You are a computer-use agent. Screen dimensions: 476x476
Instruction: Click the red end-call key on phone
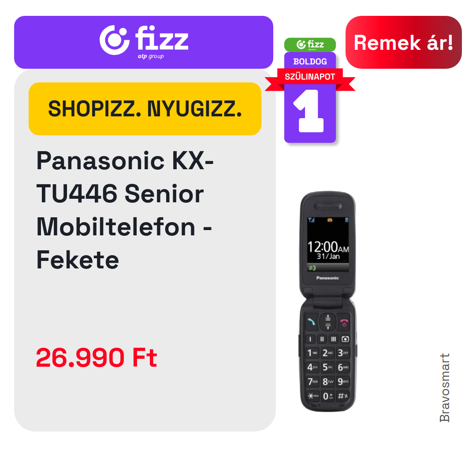point(344,322)
